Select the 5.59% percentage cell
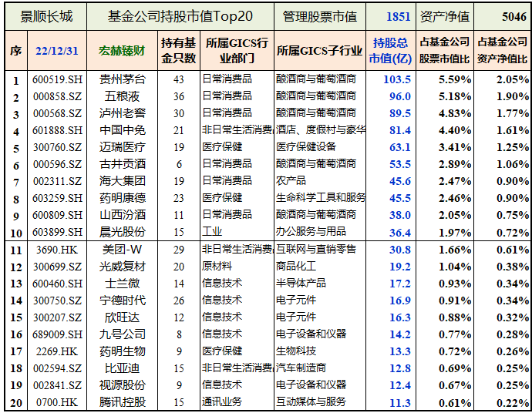This screenshot has height=413, width=532. pos(455,79)
